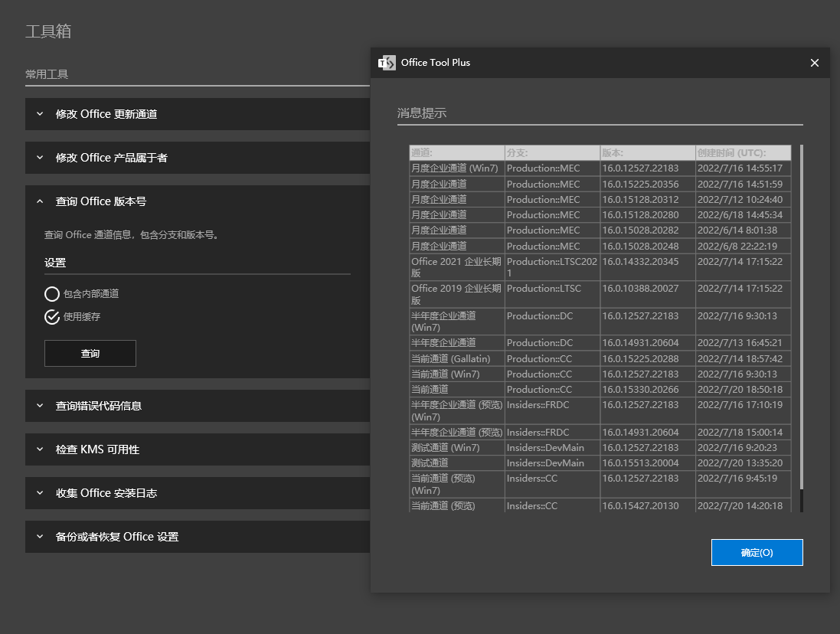Select the 测试通道 (Win7) cell
This screenshot has width=840, height=634.
pos(457,448)
